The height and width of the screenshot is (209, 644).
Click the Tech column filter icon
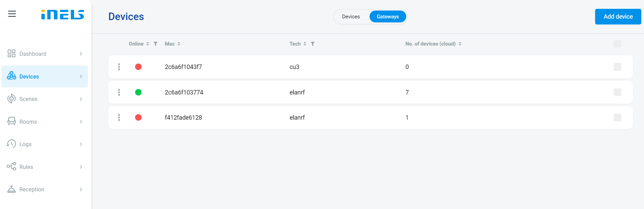313,44
